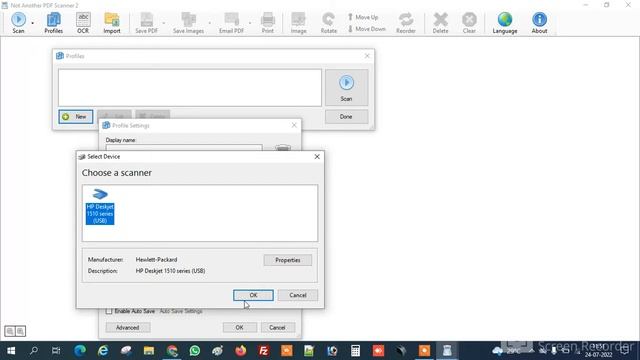Click the Clear toolbar icon
The image size is (640, 360).
pyautogui.click(x=469, y=22)
